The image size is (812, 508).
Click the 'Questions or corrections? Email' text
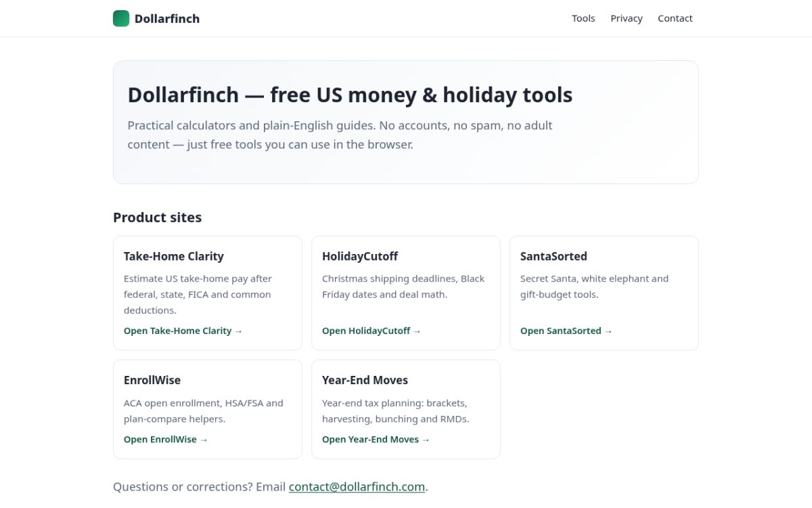(x=200, y=486)
